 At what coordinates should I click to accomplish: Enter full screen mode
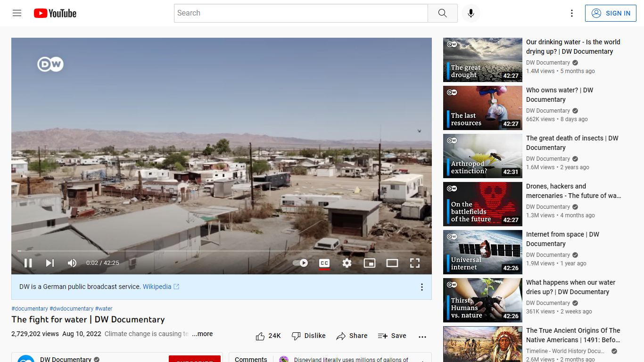click(415, 263)
